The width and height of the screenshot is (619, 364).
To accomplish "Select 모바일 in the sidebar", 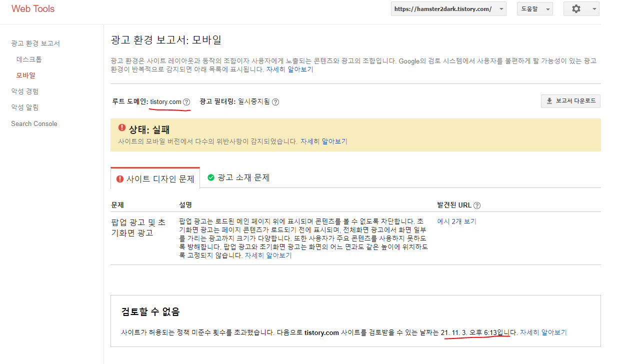I will [x=26, y=75].
